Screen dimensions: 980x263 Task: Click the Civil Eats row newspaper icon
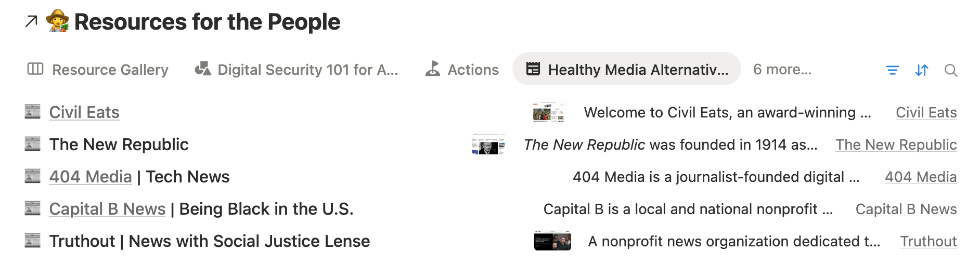click(32, 112)
